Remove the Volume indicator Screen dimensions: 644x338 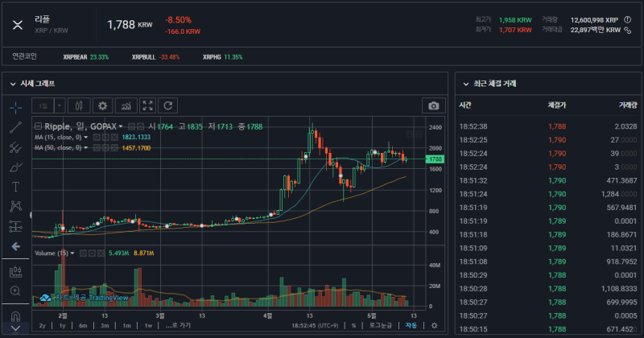tap(101, 253)
